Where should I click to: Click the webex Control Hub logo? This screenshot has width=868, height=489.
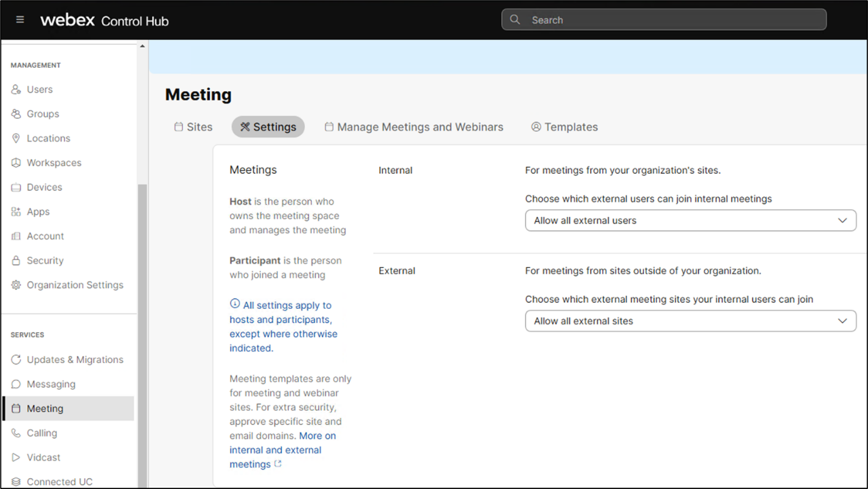tap(104, 21)
